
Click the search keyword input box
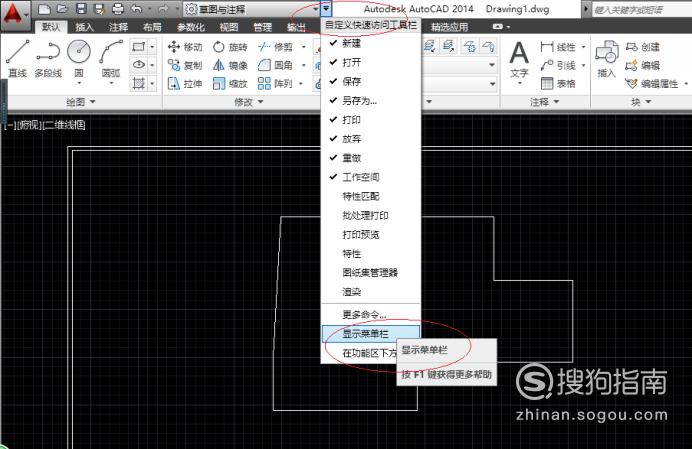(642, 9)
